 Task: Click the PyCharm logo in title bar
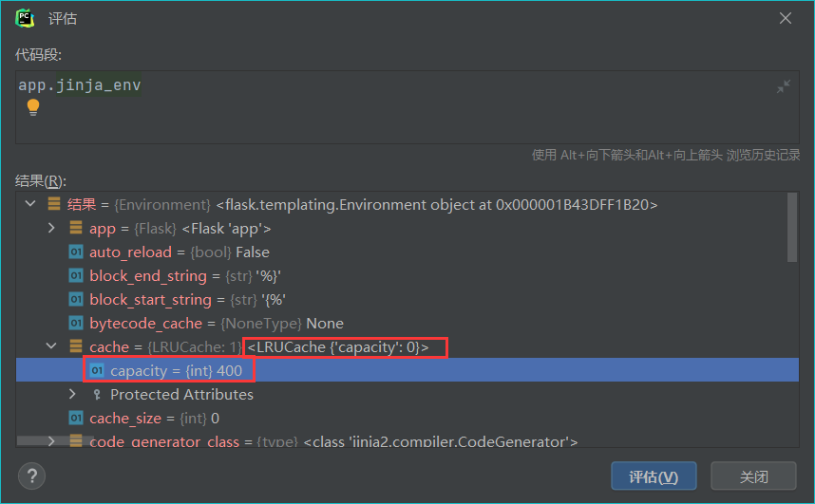pos(26,18)
